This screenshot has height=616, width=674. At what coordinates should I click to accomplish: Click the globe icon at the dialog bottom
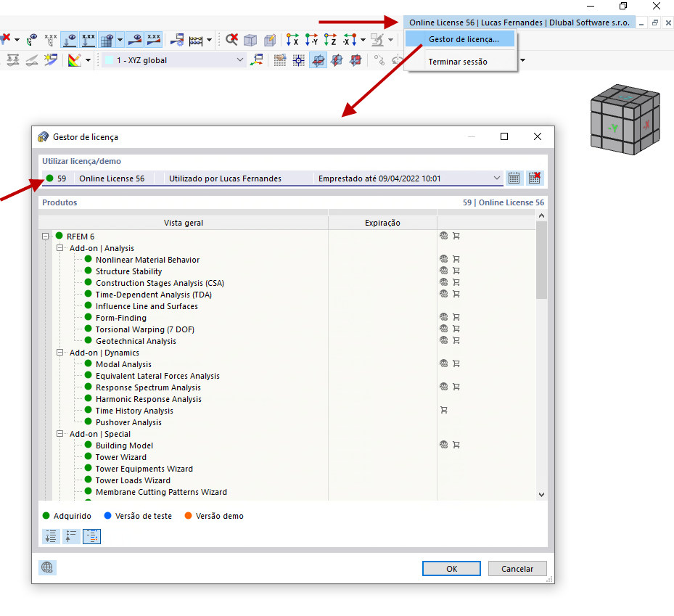tap(46, 567)
